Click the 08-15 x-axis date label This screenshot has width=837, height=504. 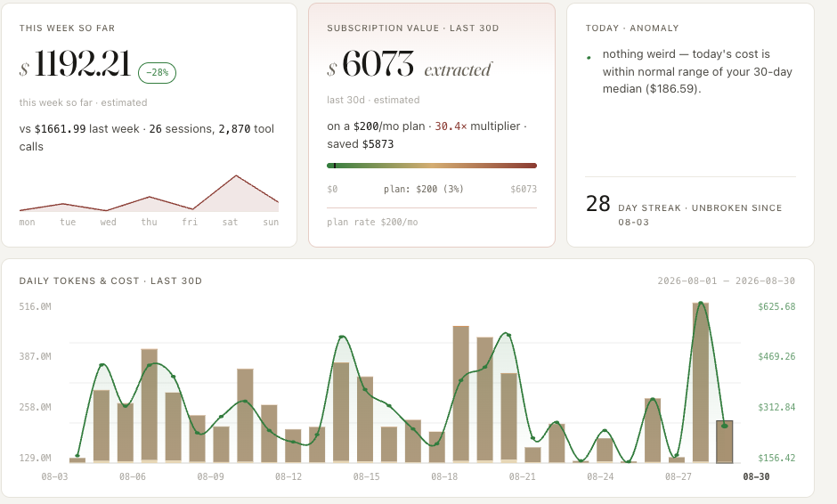pyautogui.click(x=366, y=476)
